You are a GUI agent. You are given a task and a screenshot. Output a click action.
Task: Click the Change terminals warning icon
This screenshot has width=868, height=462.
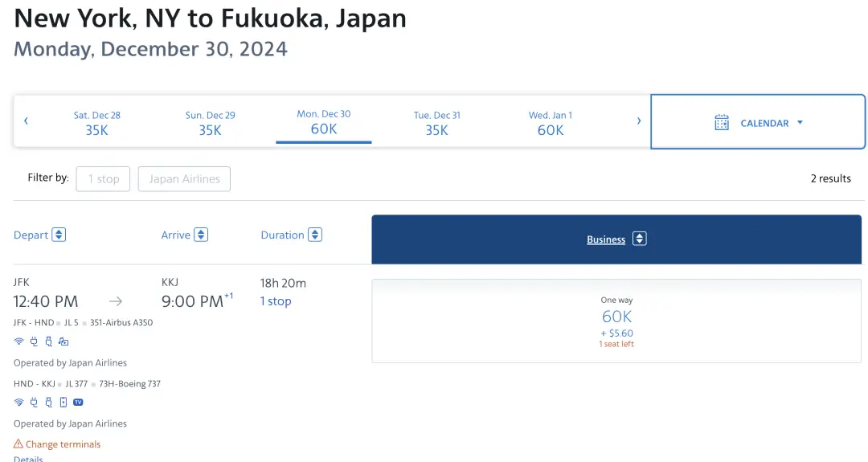tap(18, 444)
